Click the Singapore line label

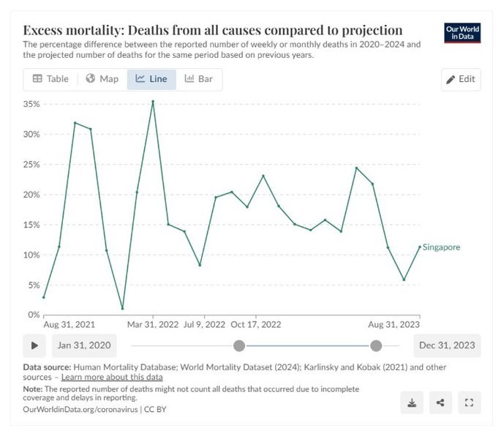point(442,247)
